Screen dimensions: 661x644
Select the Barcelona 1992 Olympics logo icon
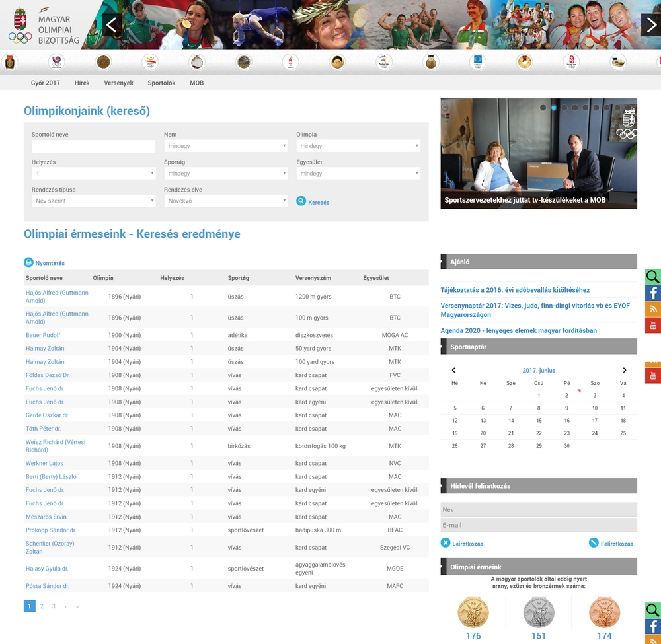pyautogui.click(x=150, y=62)
